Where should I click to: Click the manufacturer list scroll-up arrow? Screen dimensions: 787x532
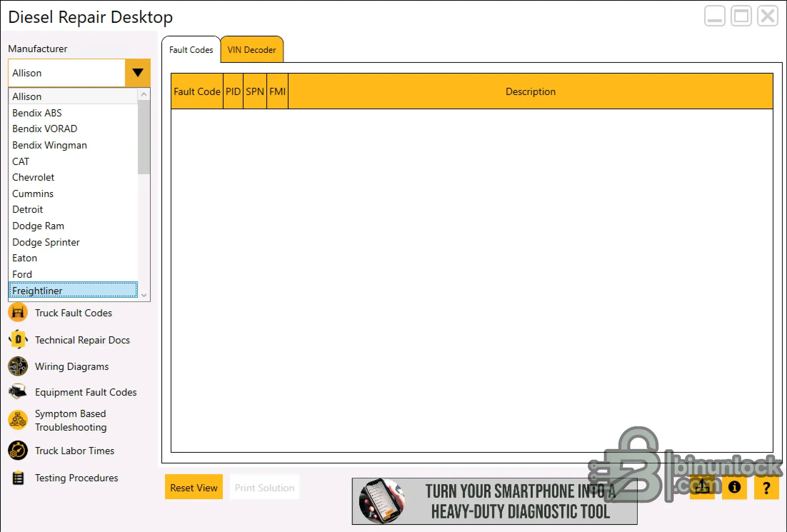(x=144, y=95)
